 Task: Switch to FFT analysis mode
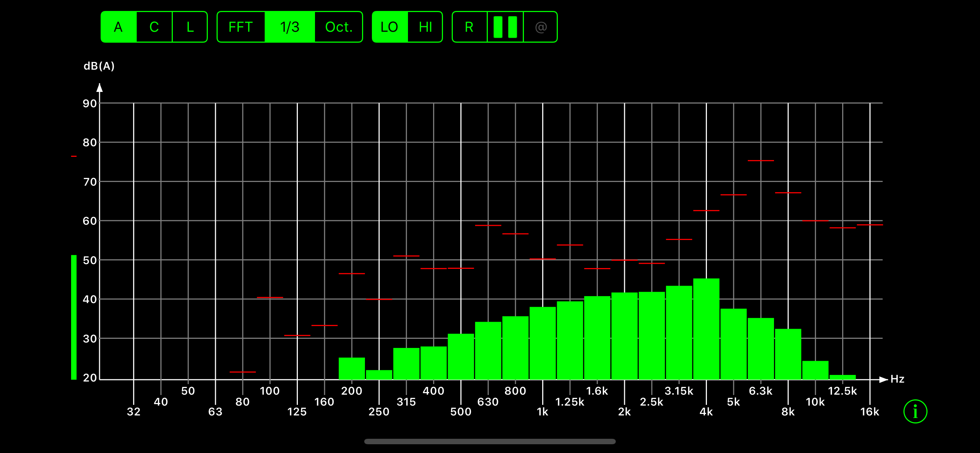(240, 27)
